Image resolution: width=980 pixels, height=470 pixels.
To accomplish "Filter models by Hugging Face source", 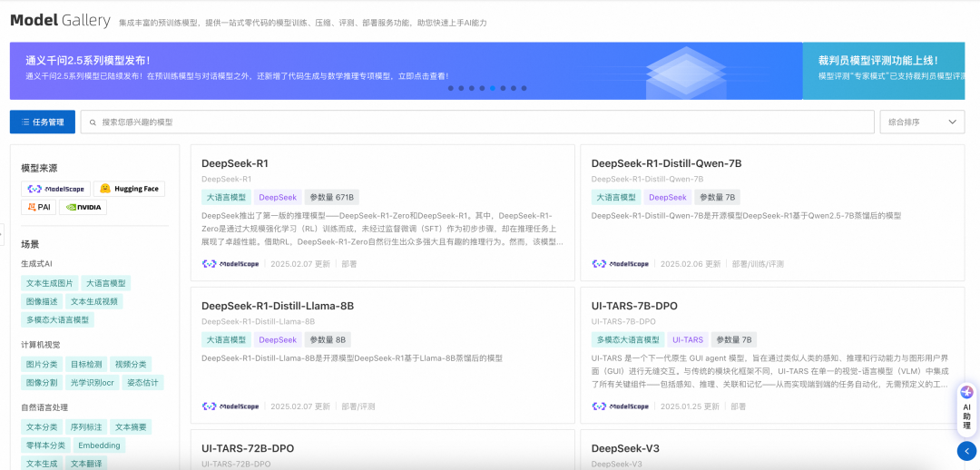I will point(129,189).
